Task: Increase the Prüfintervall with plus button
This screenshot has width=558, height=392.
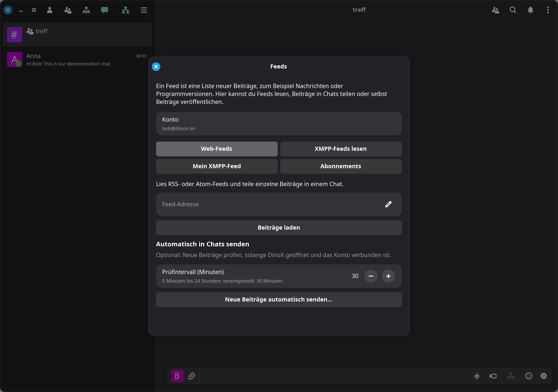Action: pyautogui.click(x=388, y=276)
